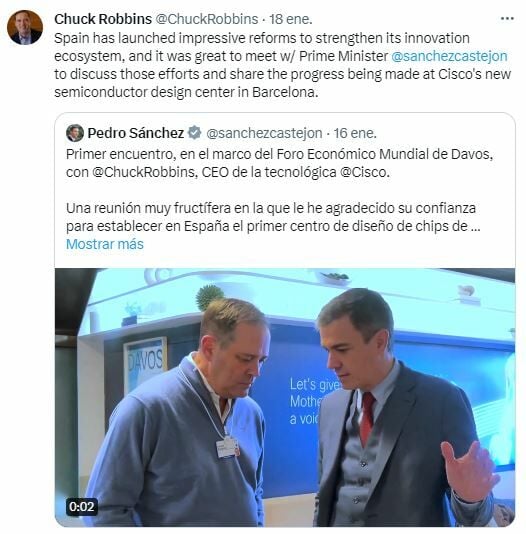526x534 pixels.
Task: Open Pedro Sánchez small avatar
Action: point(75,133)
